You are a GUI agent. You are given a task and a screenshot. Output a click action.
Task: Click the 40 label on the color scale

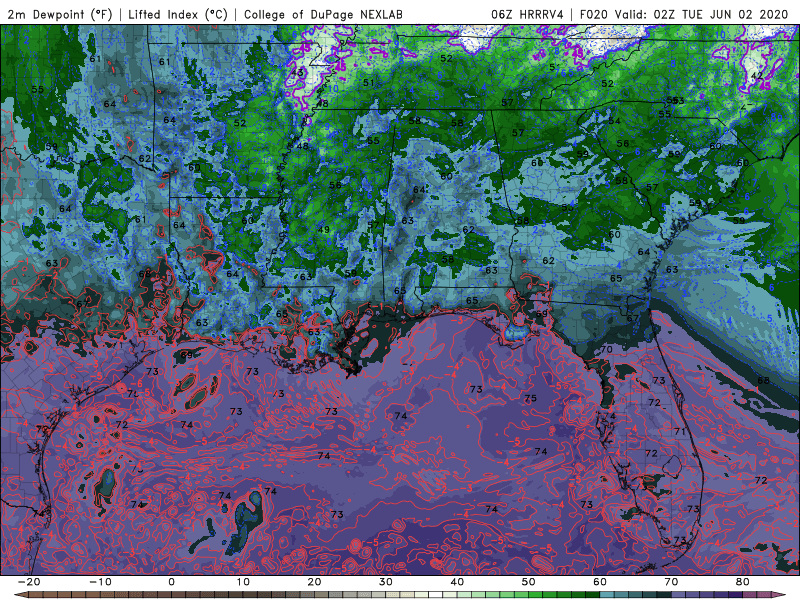(457, 582)
